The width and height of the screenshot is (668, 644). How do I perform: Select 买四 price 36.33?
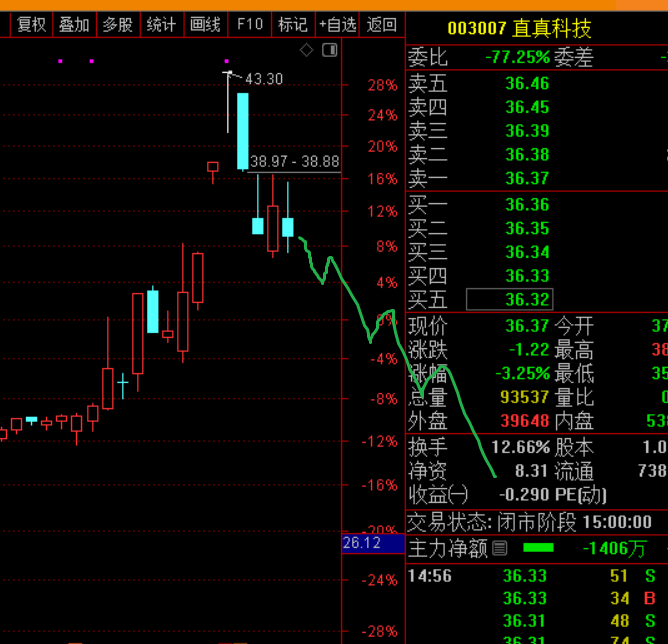coord(527,276)
